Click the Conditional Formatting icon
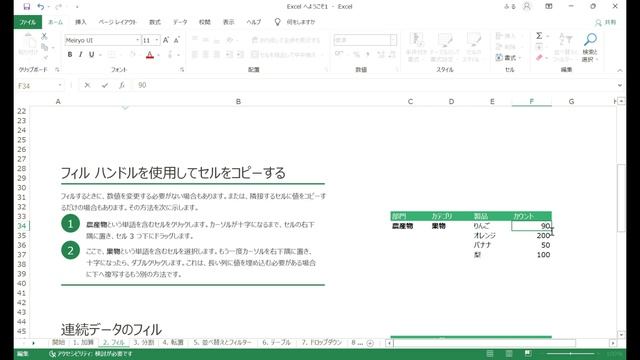 416,40
